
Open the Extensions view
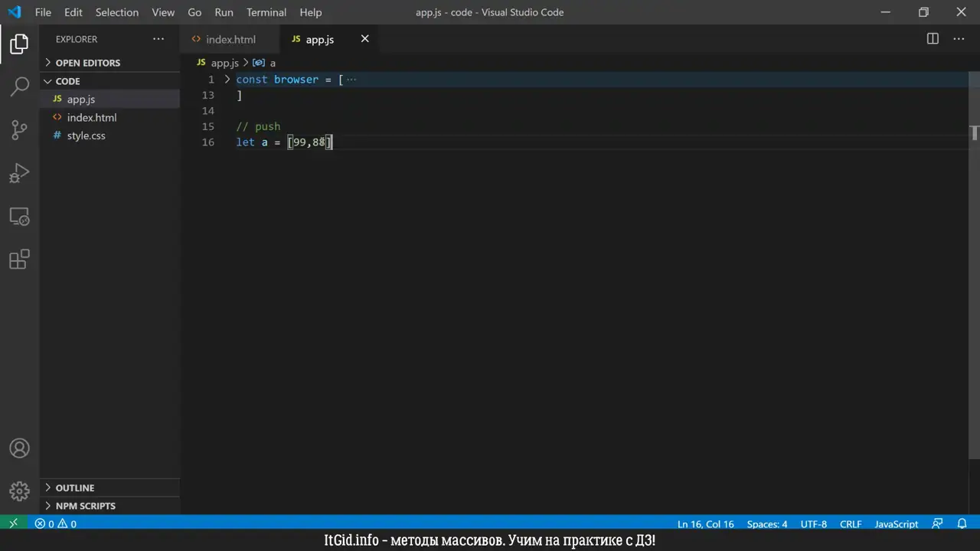[19, 259]
